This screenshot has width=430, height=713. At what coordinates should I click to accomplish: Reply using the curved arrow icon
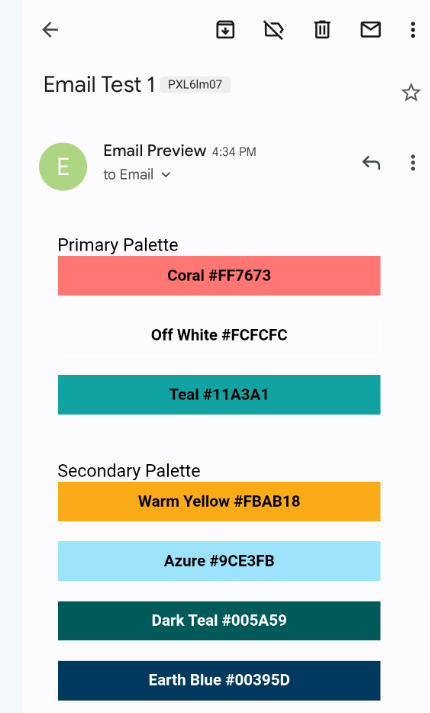(x=371, y=162)
